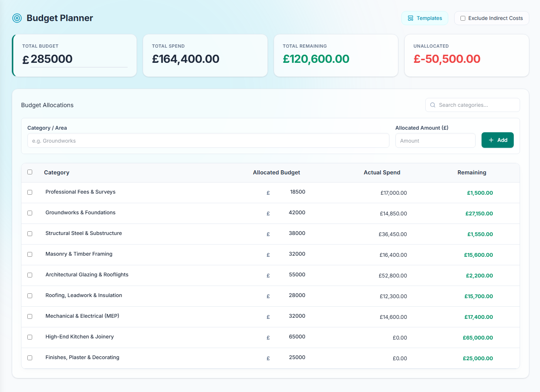Click the pound symbol in the Groundworks row
Screen dimensions: 540x392
(268, 214)
